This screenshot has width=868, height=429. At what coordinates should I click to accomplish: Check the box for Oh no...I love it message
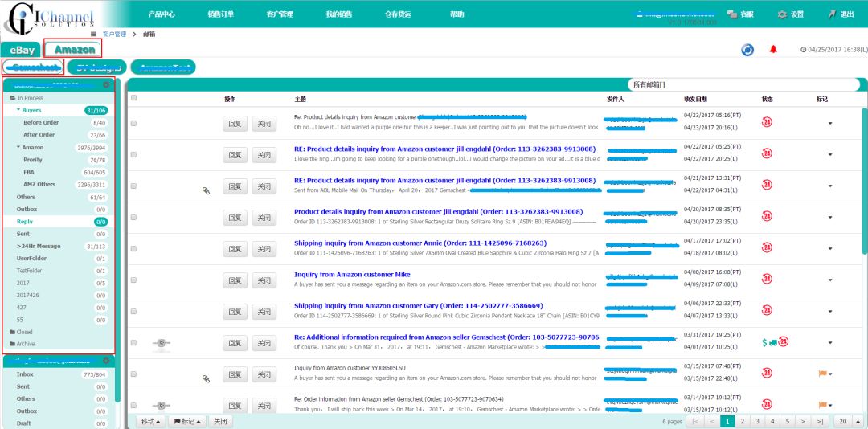[x=133, y=124]
